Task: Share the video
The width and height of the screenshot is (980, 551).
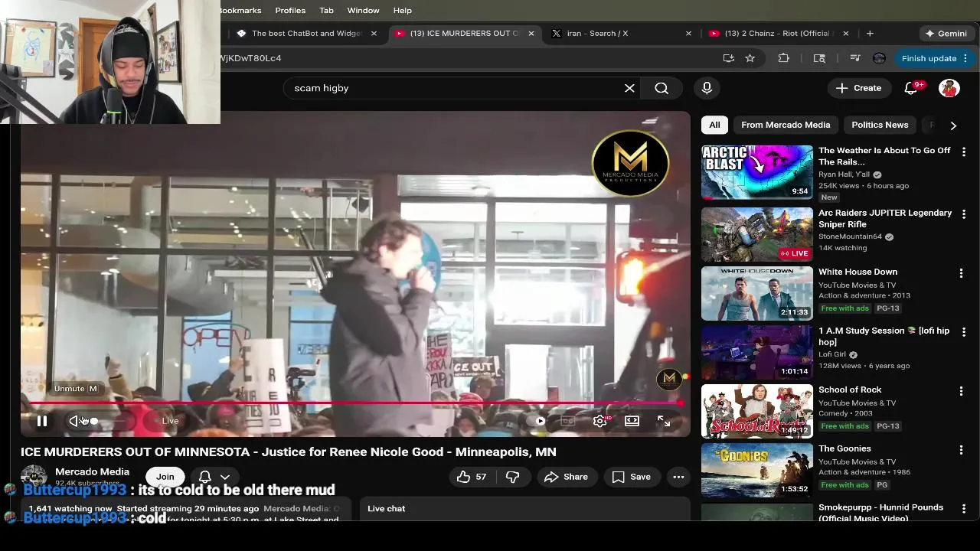Action: [566, 477]
